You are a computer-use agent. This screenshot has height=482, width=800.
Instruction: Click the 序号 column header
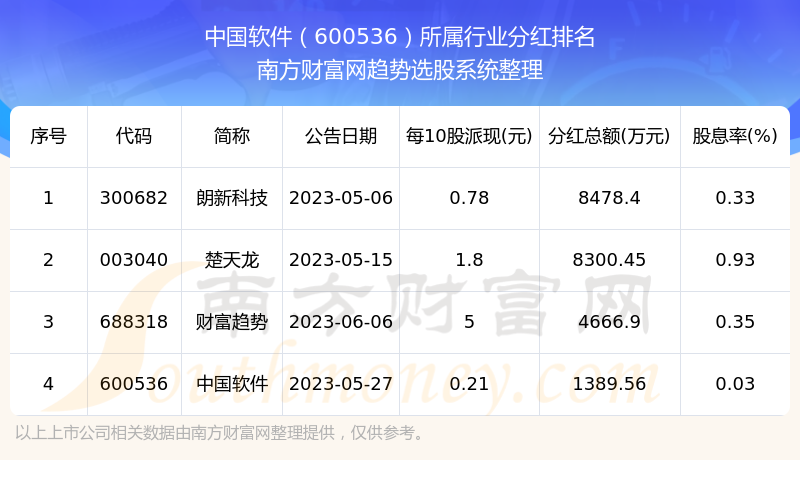(x=48, y=137)
